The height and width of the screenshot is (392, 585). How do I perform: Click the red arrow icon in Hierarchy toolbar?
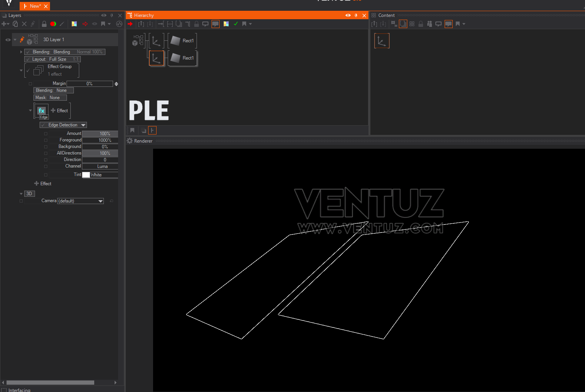point(130,24)
